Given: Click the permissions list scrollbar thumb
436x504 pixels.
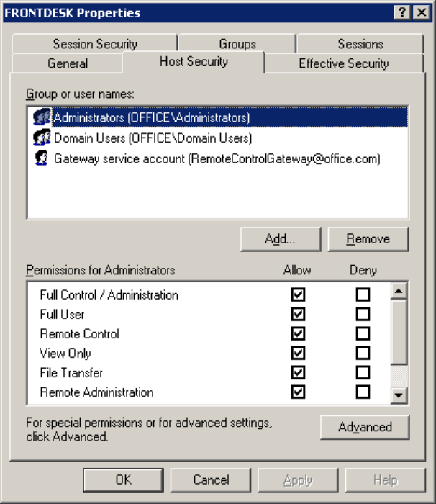Looking at the screenshot, I should (x=399, y=332).
